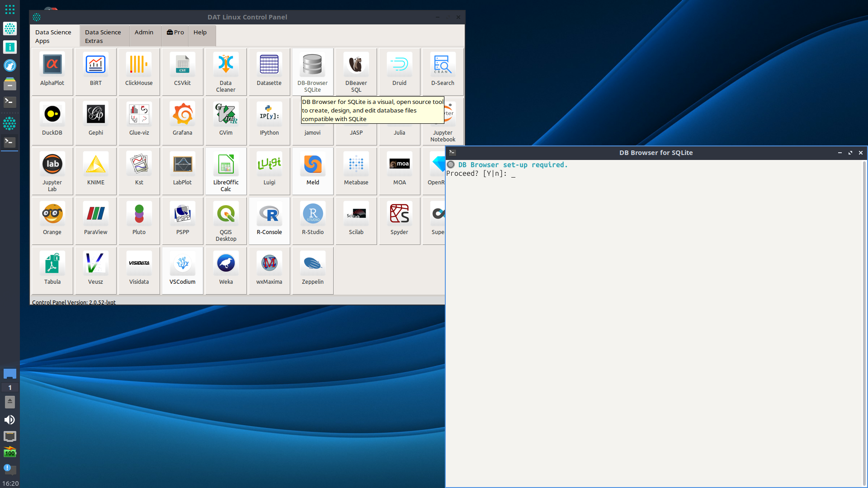This screenshot has width=868, height=488.
Task: Launch Zeppelin notebook
Action: pyautogui.click(x=313, y=270)
